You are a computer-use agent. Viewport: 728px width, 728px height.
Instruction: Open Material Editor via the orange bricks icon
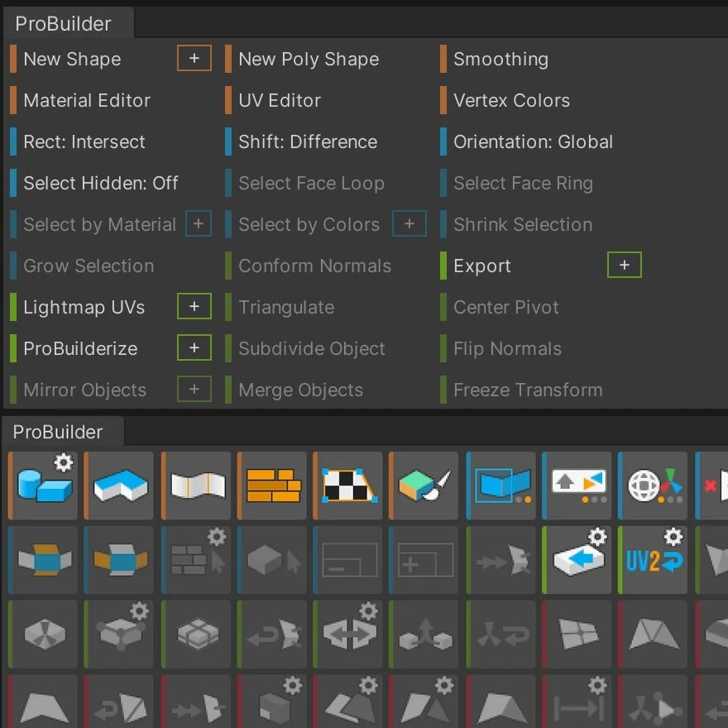(272, 485)
